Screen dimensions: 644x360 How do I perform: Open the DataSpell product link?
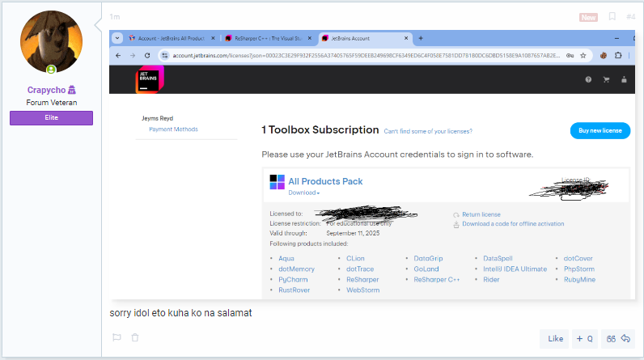[x=498, y=259]
